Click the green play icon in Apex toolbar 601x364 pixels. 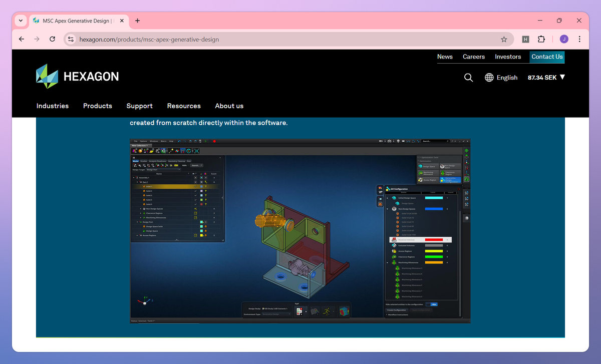pos(205,141)
